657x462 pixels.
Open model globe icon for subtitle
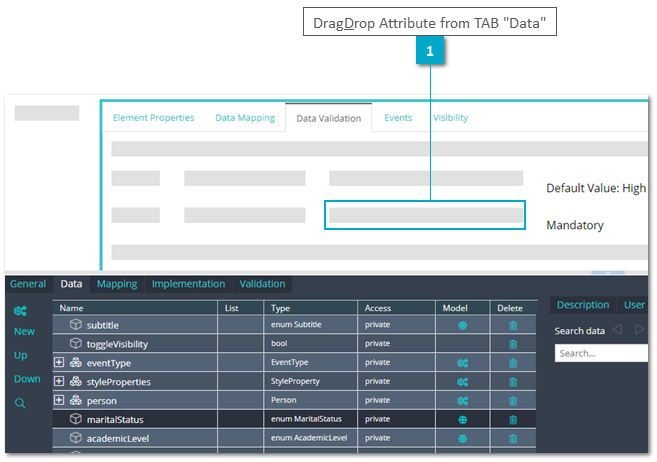coord(463,325)
